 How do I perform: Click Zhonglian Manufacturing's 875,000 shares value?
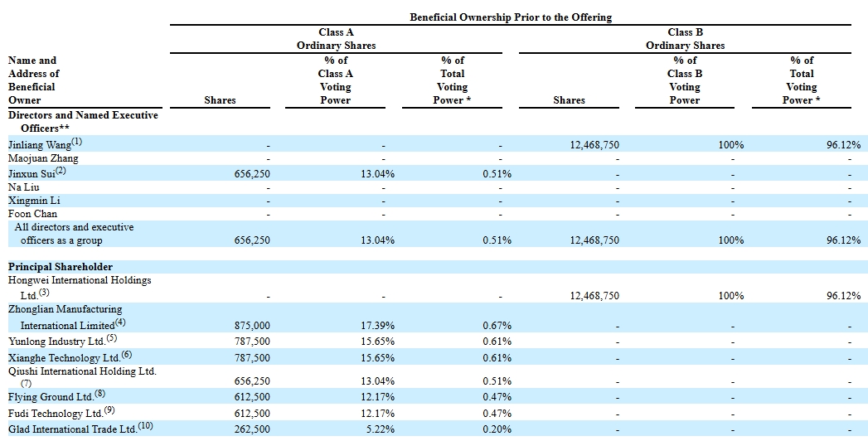tap(252, 327)
